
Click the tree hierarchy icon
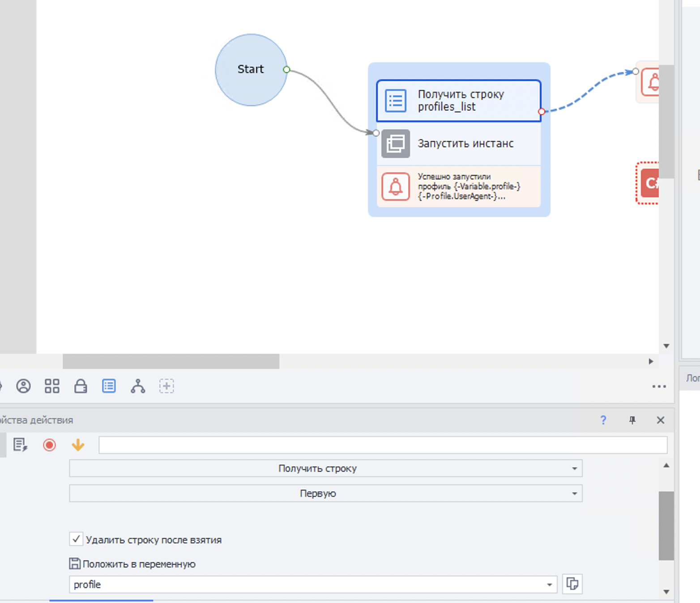tap(138, 386)
